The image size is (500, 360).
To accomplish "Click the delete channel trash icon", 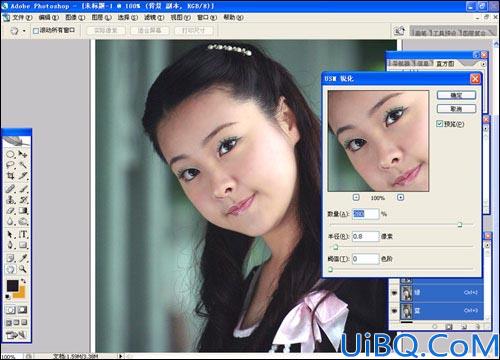I will point(477,327).
